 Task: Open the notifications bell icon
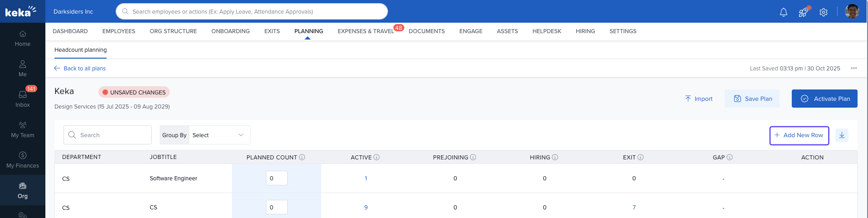tap(783, 12)
